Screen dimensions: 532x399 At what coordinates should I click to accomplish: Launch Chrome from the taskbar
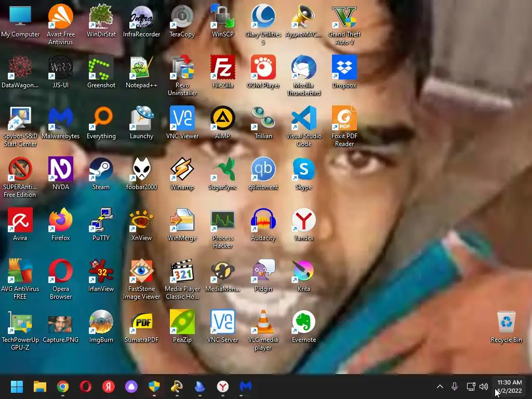click(x=63, y=386)
